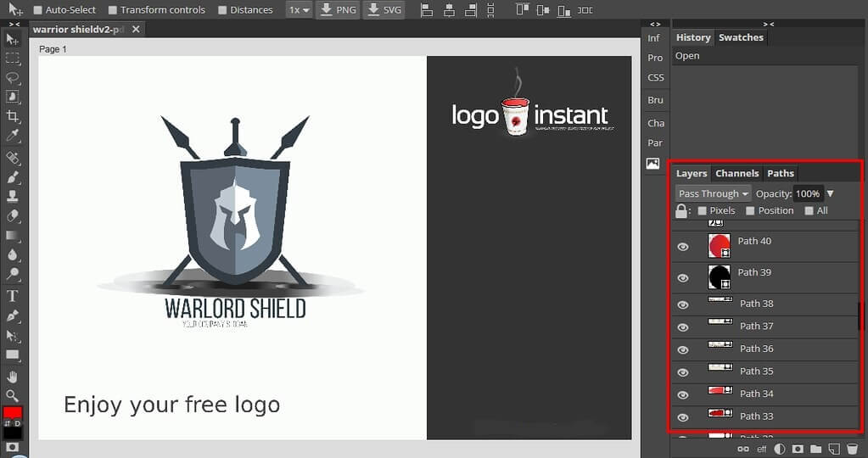868x458 pixels.
Task: Add layer effects with eff button
Action: 762,450
